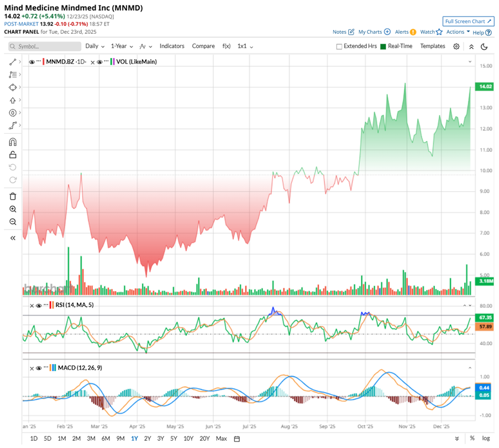The image size is (499, 448).
Task: Toggle MACD indicator visibility eye
Action: 39,368
